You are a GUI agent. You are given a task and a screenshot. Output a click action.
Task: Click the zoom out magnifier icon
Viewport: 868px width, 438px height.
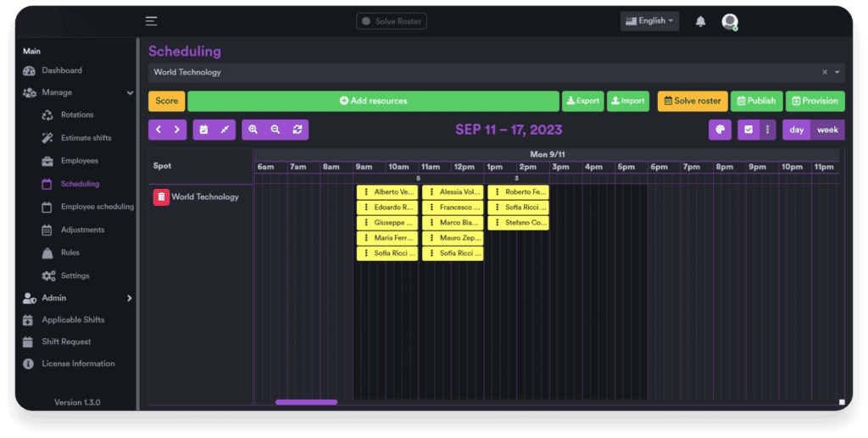(x=275, y=130)
